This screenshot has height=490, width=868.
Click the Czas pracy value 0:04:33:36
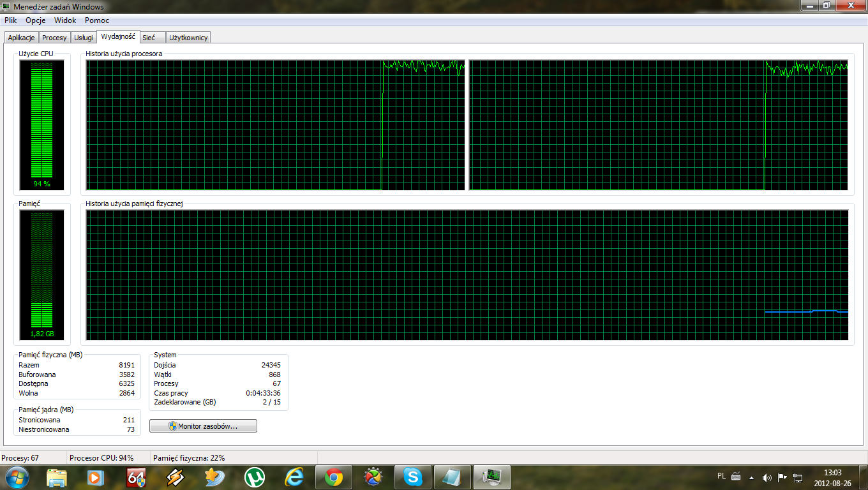coord(263,394)
